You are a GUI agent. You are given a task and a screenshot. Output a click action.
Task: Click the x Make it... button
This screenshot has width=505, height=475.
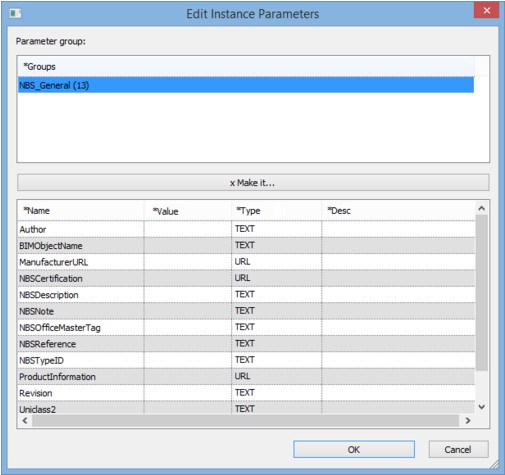coord(253,183)
